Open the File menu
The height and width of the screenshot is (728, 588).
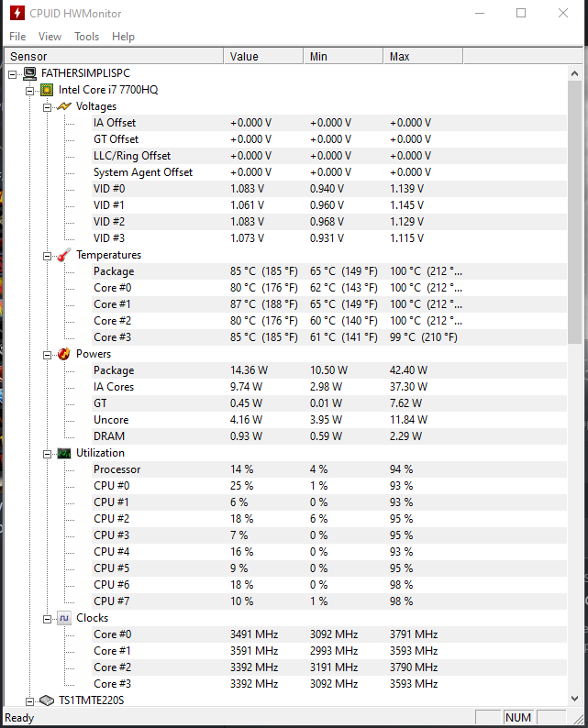17,36
